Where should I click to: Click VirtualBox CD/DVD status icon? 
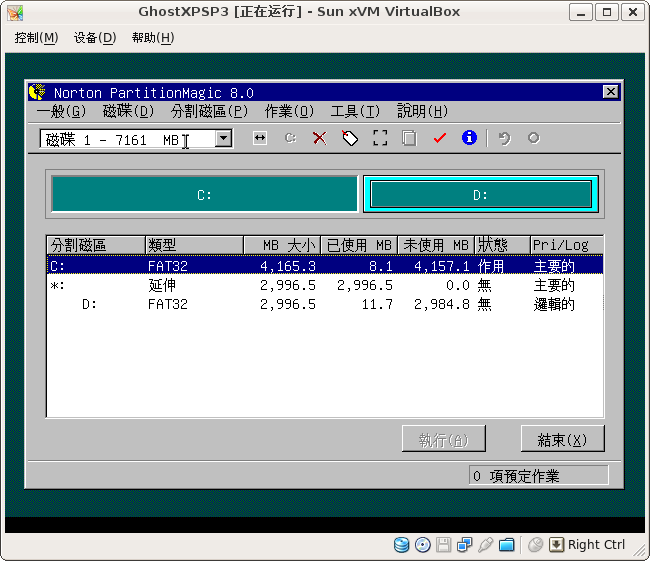pos(422,545)
